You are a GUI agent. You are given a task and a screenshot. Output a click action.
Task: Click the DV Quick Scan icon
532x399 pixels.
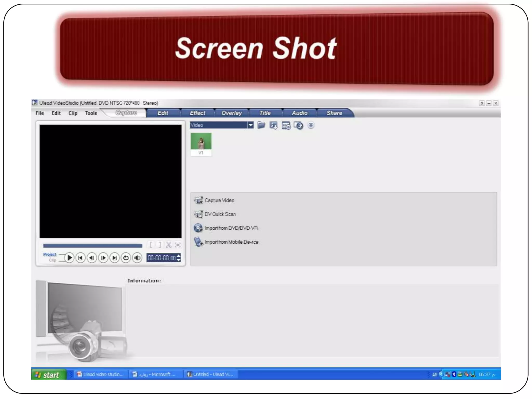pyautogui.click(x=198, y=214)
